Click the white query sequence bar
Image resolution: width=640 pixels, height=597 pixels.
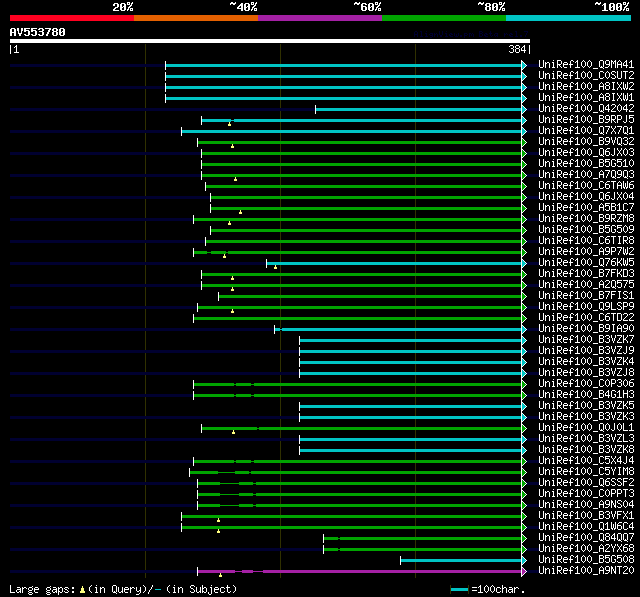coord(270,41)
